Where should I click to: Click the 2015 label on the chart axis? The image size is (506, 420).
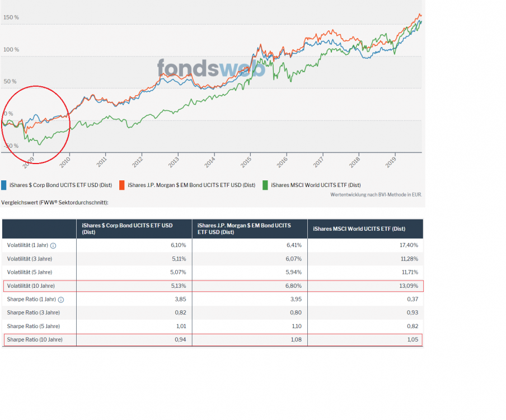pyautogui.click(x=246, y=162)
